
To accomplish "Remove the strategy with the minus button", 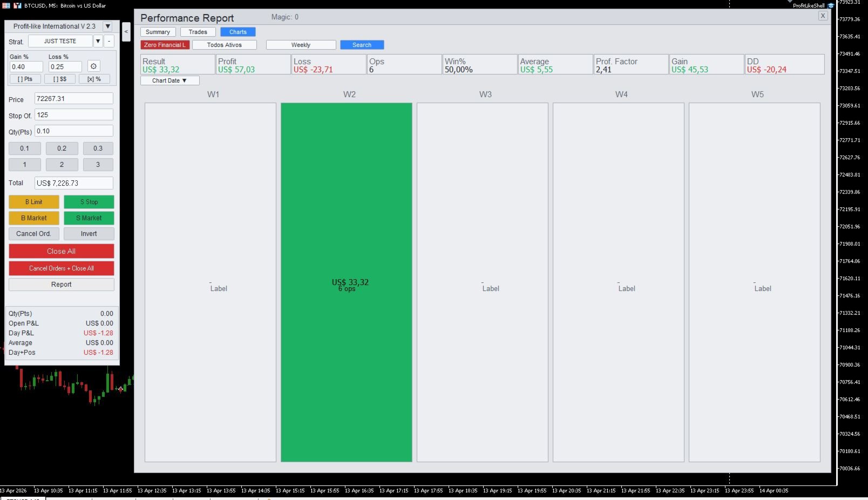I will 109,41.
